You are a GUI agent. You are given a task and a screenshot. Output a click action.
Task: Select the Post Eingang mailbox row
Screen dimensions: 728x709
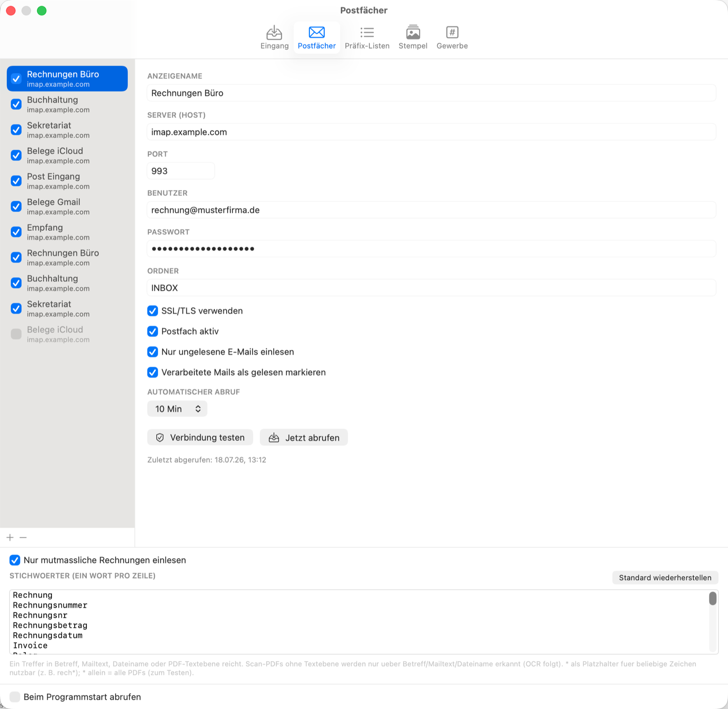tap(67, 181)
